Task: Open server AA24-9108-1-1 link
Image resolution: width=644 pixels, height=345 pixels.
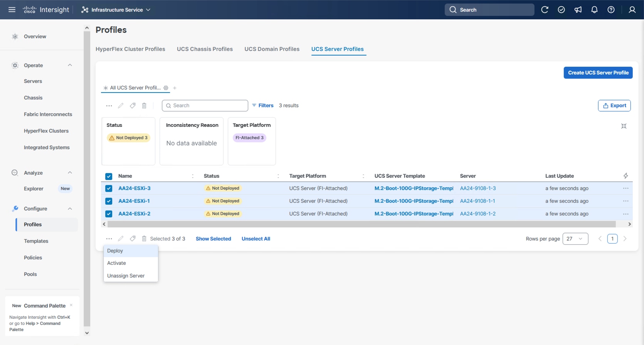Action: (478, 201)
